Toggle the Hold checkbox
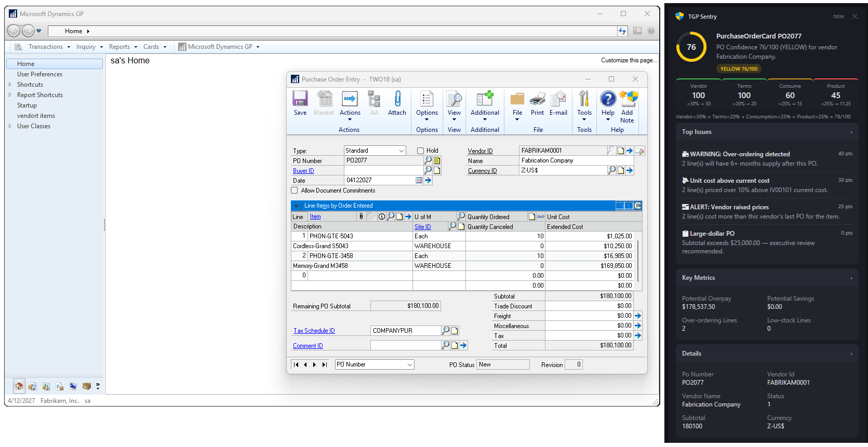 421,151
